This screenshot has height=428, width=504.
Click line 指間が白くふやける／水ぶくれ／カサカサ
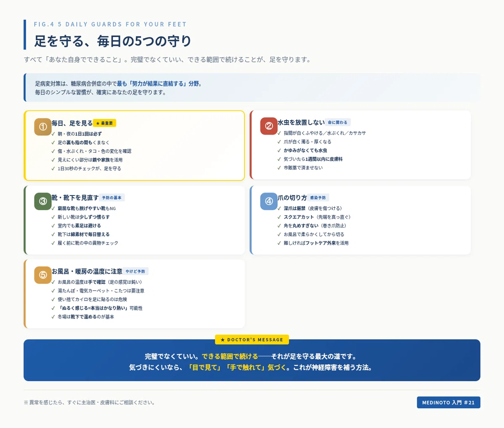pyautogui.click(x=325, y=133)
